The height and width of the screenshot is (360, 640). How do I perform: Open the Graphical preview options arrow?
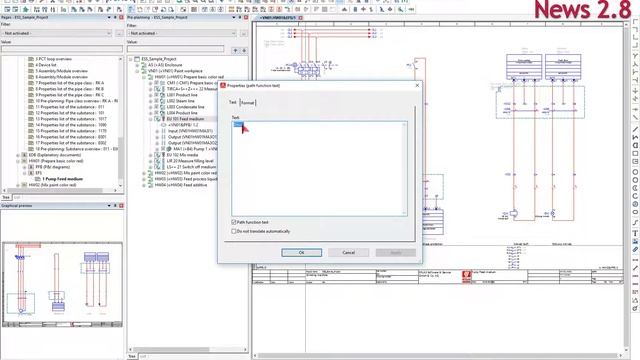[109, 206]
